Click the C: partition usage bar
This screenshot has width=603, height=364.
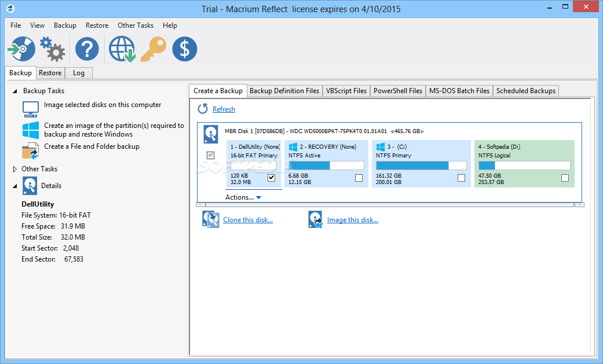tap(421, 166)
